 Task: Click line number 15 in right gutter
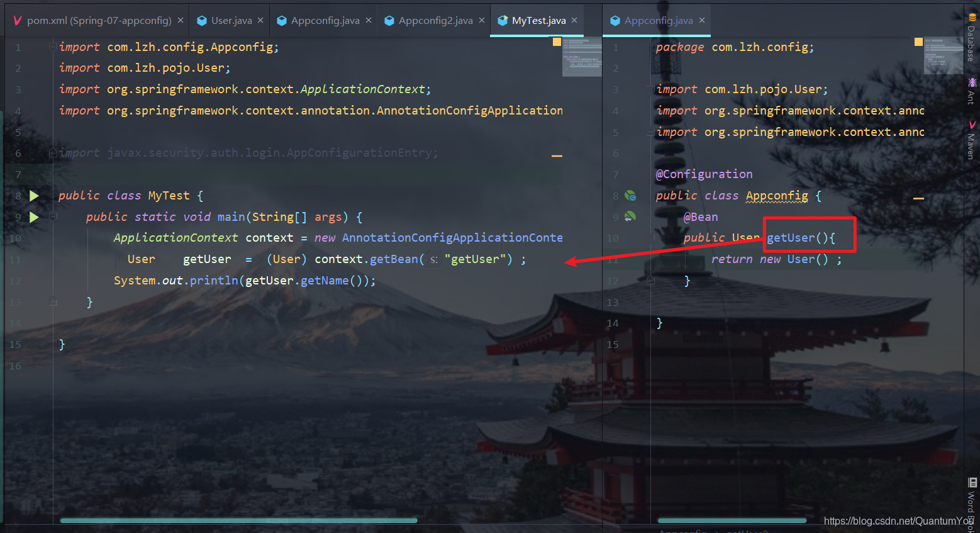click(x=613, y=344)
